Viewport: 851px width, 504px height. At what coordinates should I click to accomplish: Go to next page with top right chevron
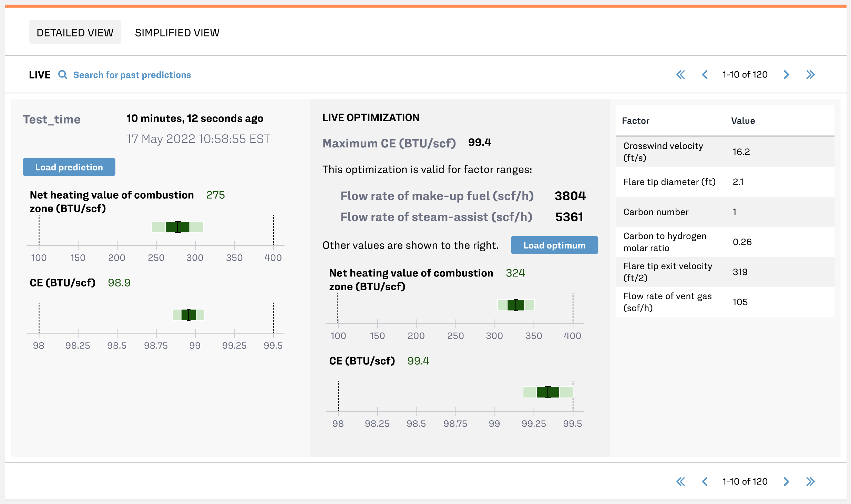coord(786,75)
